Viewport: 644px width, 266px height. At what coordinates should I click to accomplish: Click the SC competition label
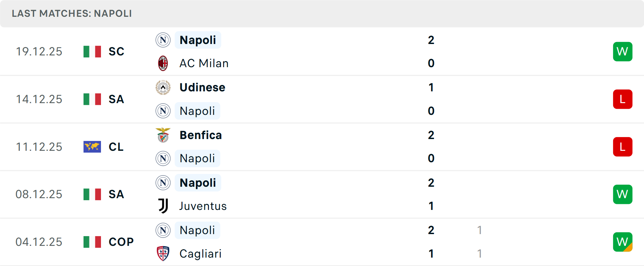[x=116, y=51]
